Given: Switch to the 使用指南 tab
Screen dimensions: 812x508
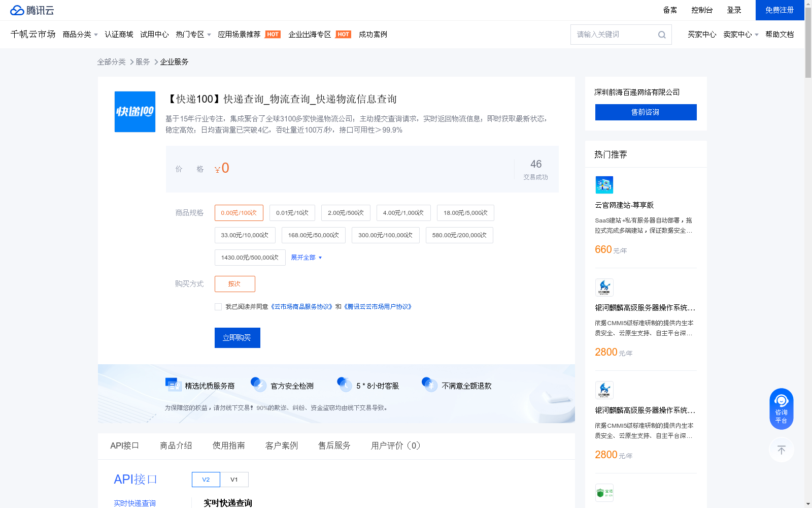Looking at the screenshot, I should (x=229, y=446).
